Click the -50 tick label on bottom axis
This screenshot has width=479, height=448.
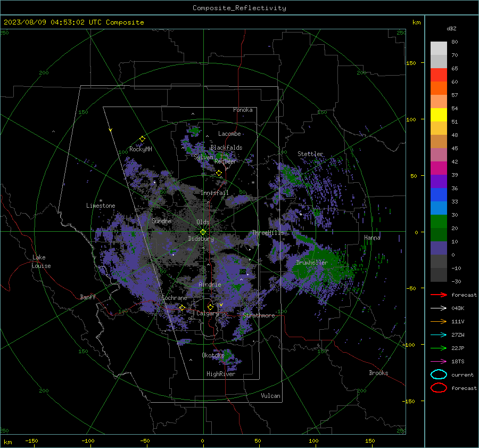coord(145,441)
